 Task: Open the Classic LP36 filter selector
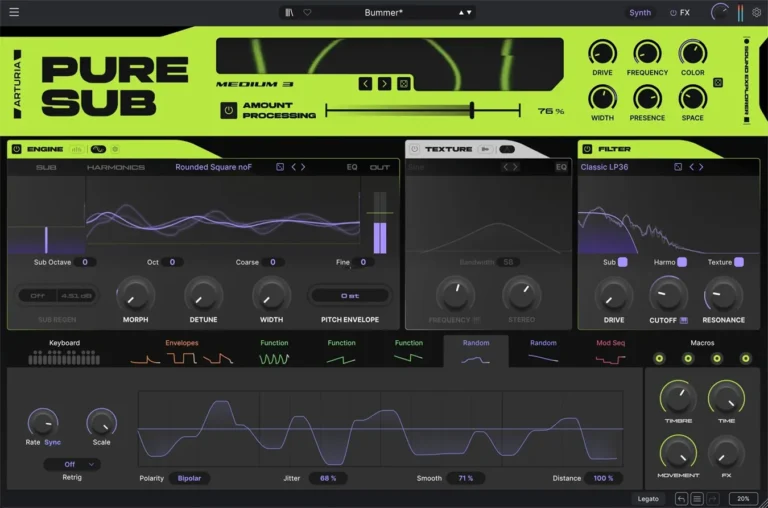604,167
